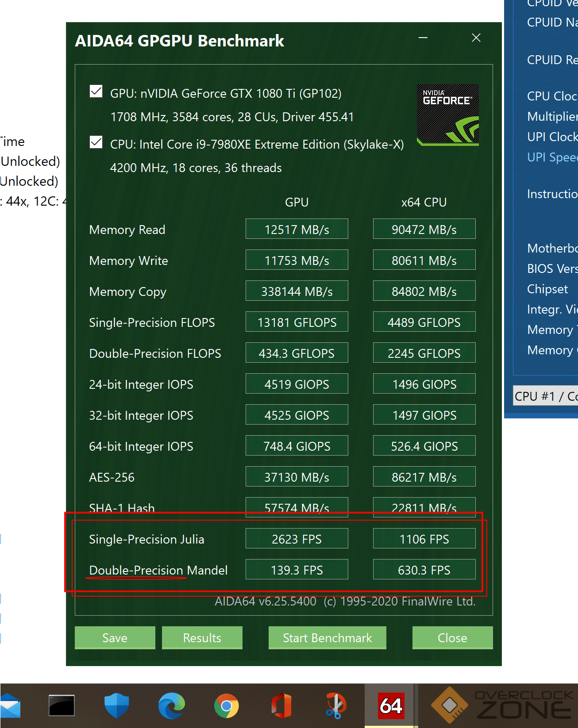This screenshot has height=728, width=578.
Task: Click the x64 CPU Double-Precision Mandel result
Action: (424, 570)
